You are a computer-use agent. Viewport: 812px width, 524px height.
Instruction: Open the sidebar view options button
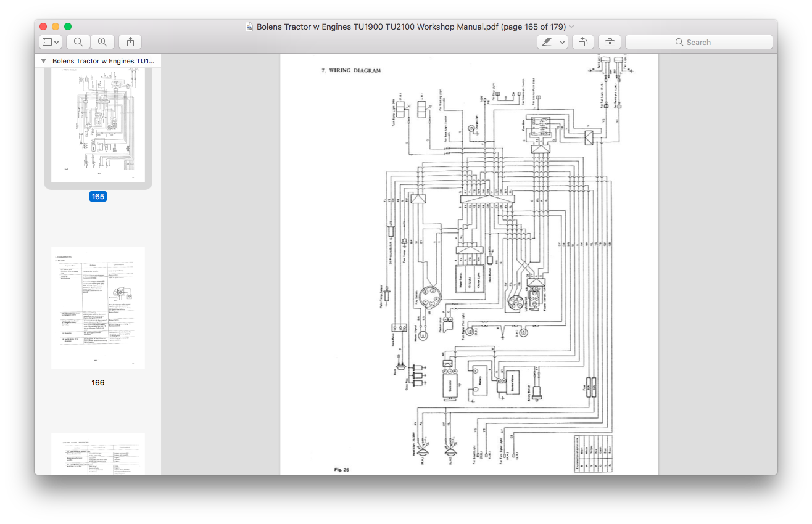(50, 42)
